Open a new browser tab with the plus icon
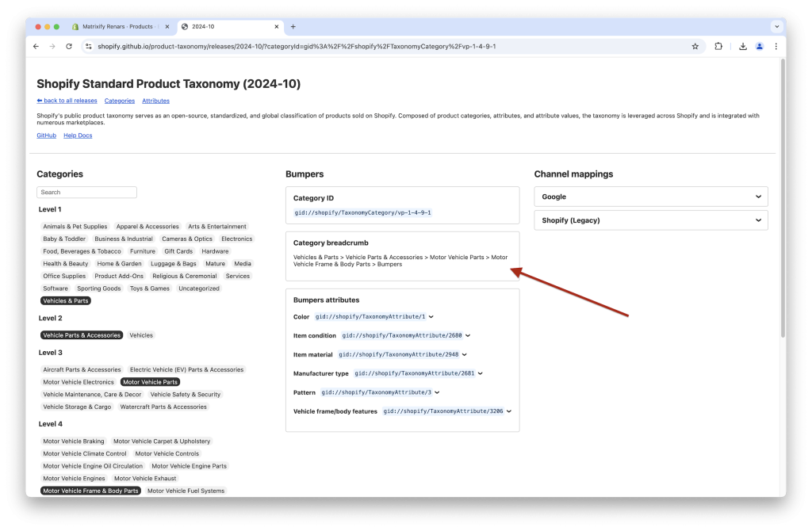This screenshot has width=812, height=531. pyautogui.click(x=294, y=25)
